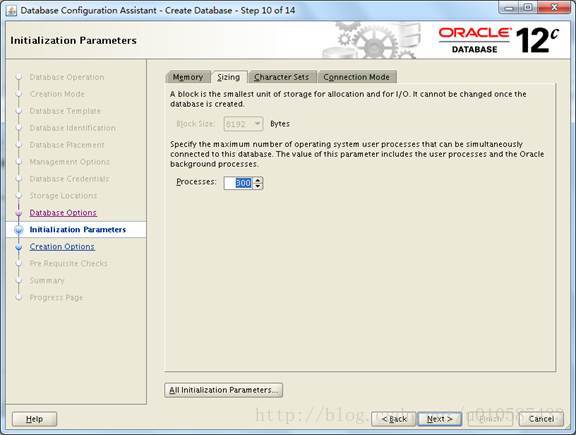This screenshot has width=576, height=435.
Task: Click the Creation Mode step label
Action: 57,94
